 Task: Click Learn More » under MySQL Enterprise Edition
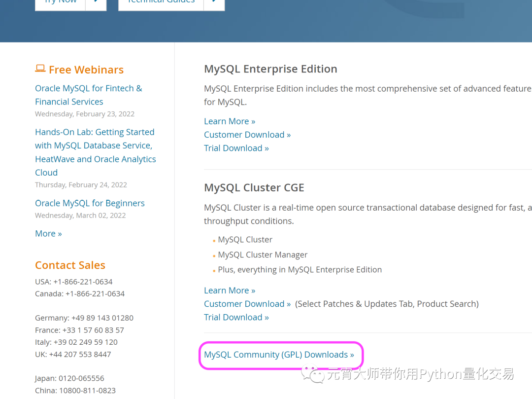click(x=230, y=121)
